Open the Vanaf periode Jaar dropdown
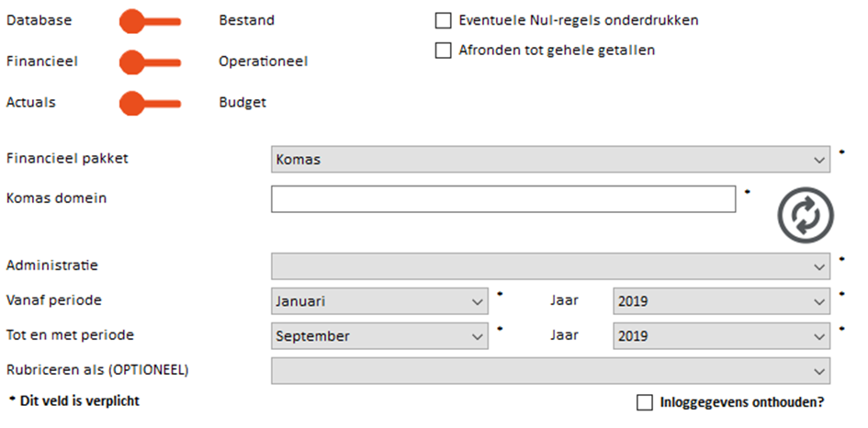The width and height of the screenshot is (868, 428). (x=721, y=301)
